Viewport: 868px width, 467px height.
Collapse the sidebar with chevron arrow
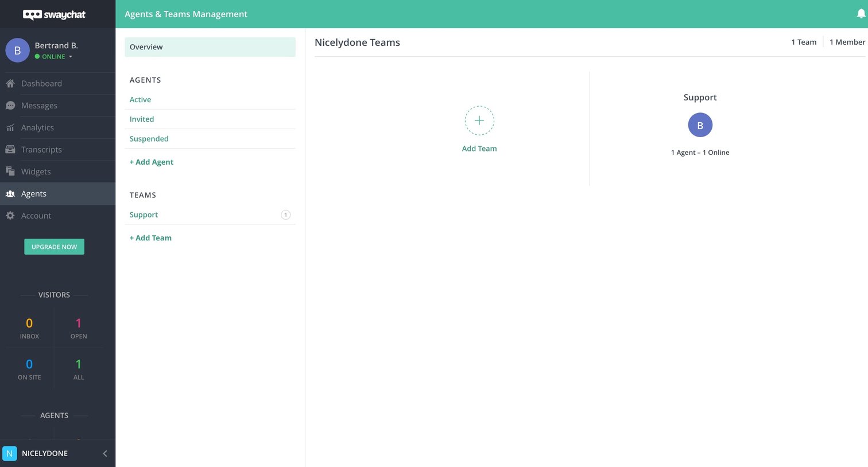105,453
